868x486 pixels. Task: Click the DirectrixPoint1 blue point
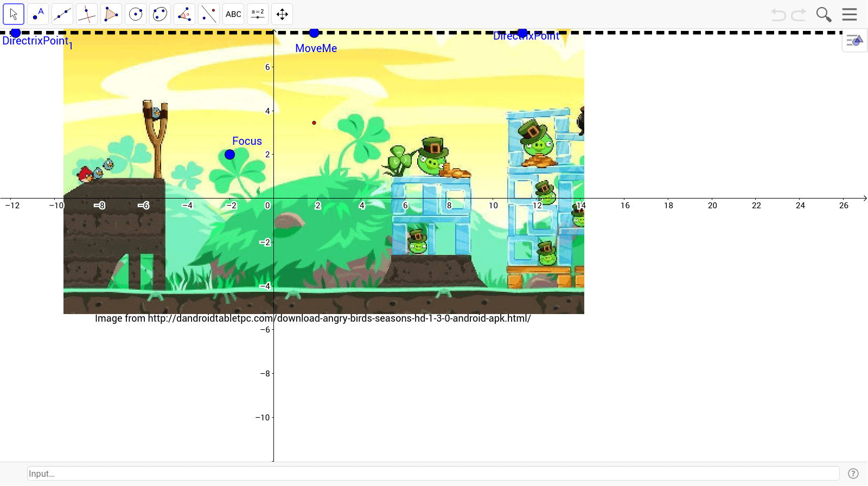coord(16,33)
